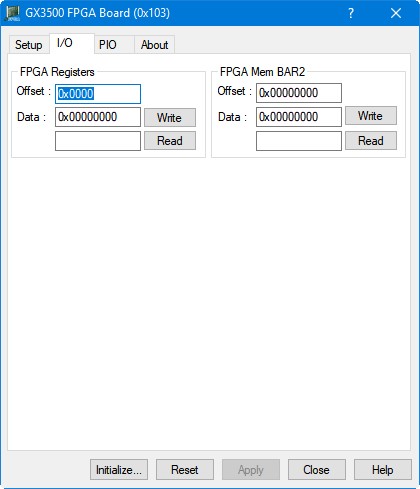
Task: Click the Data label in FPGA Registers
Action: 31,117
